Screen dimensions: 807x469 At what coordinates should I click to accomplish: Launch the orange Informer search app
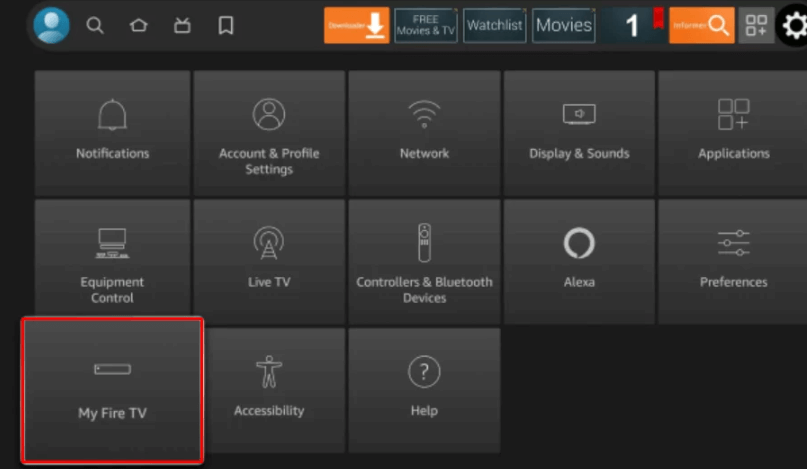coord(701,25)
